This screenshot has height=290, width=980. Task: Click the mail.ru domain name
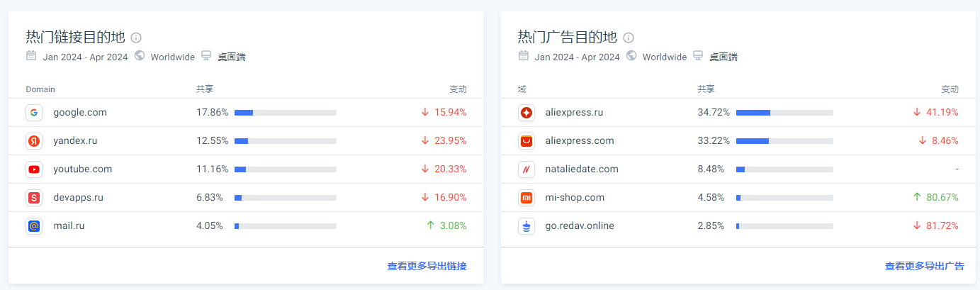(x=69, y=226)
